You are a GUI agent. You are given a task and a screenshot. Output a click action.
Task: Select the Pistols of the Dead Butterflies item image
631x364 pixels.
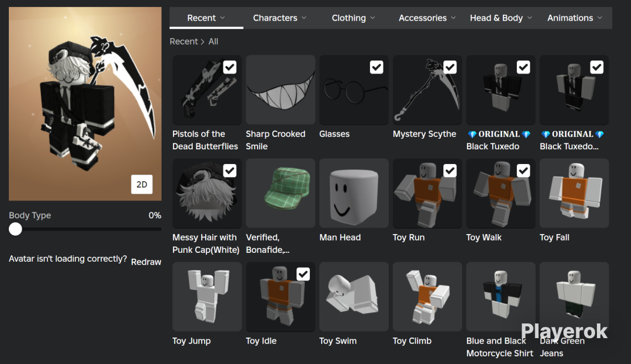(x=207, y=90)
